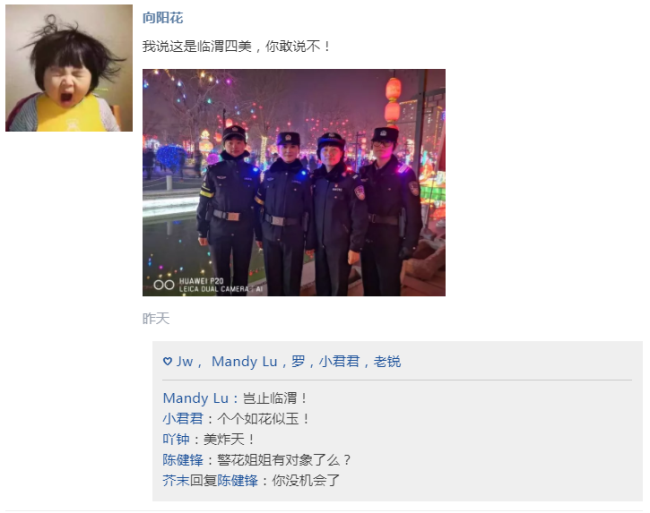Reply to the comment 美炸天

click(x=229, y=439)
